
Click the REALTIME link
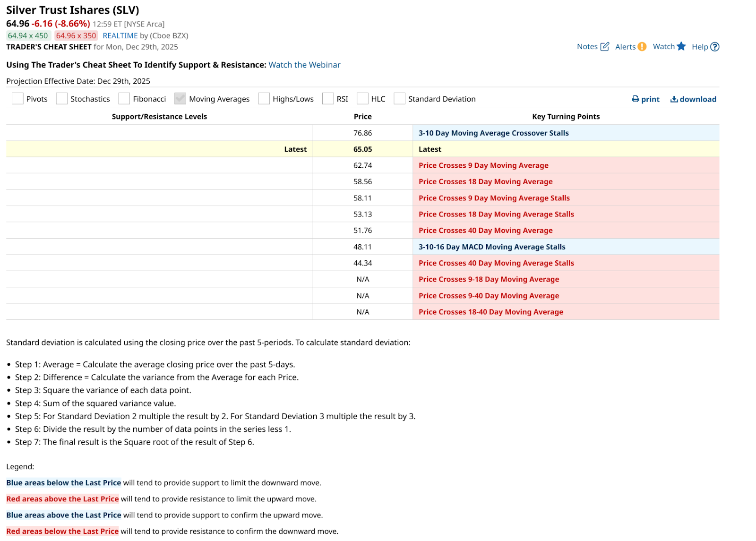pos(120,35)
